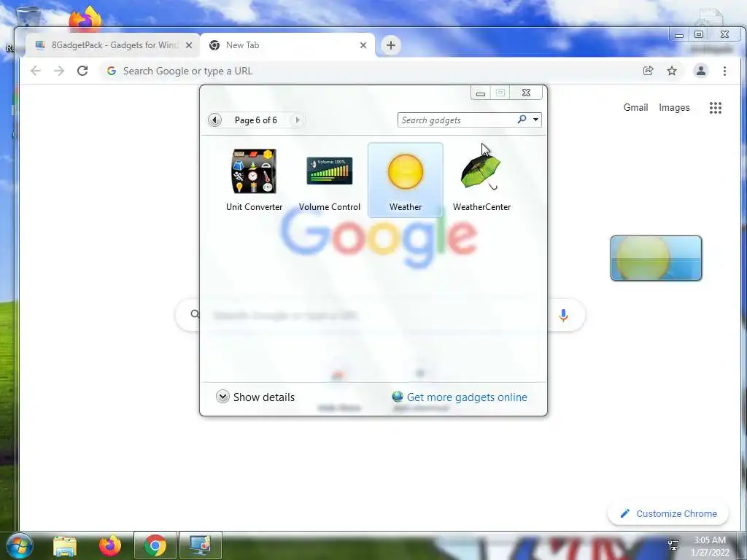The height and width of the screenshot is (560, 747).
Task: Click the Page 6 of 6 label
Action: 256,120
